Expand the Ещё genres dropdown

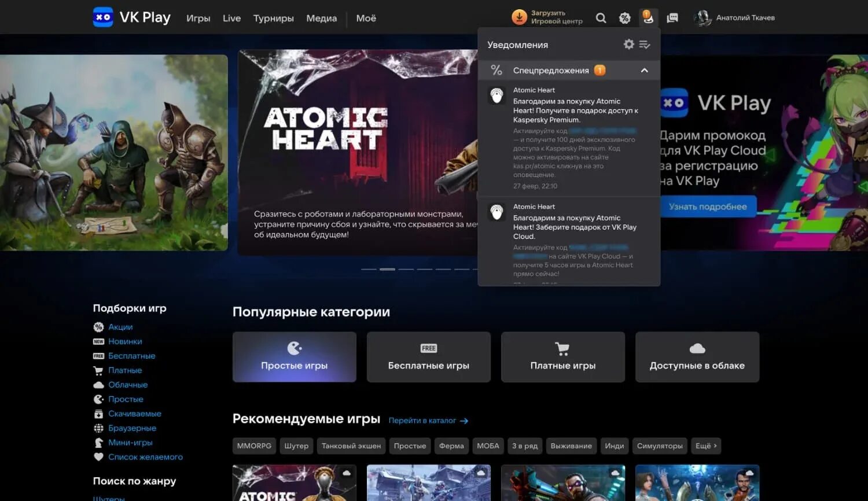coord(705,445)
